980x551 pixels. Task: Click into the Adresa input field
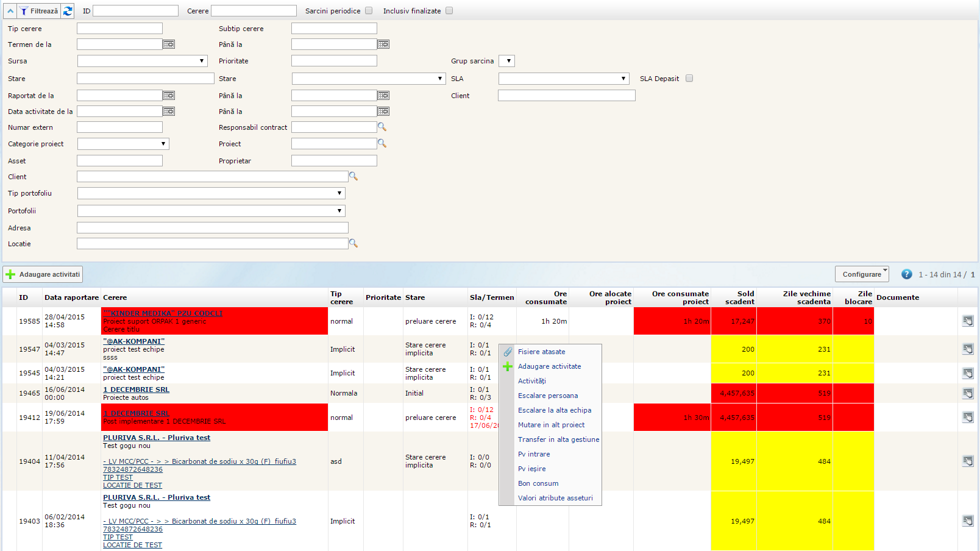[x=212, y=227]
